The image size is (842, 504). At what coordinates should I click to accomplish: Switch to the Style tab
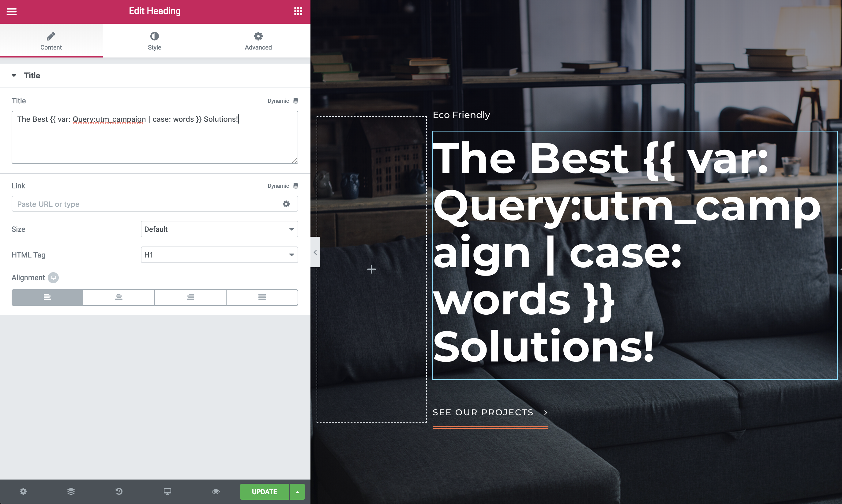click(x=154, y=41)
